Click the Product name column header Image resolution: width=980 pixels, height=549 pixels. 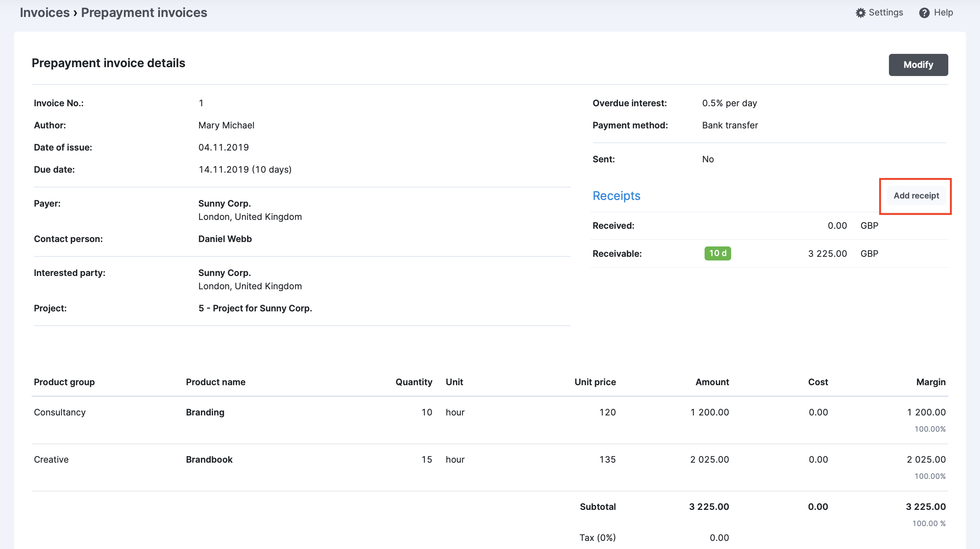[x=216, y=382]
